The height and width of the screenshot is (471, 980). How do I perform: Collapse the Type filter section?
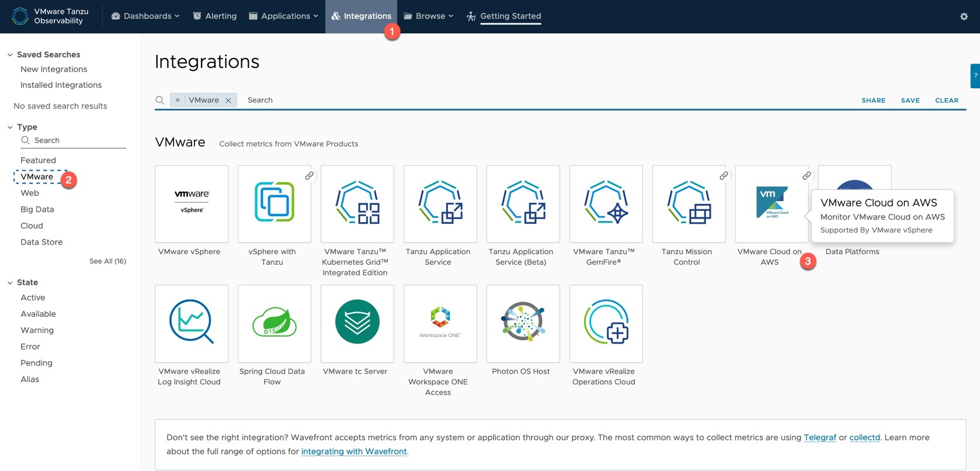click(10, 127)
